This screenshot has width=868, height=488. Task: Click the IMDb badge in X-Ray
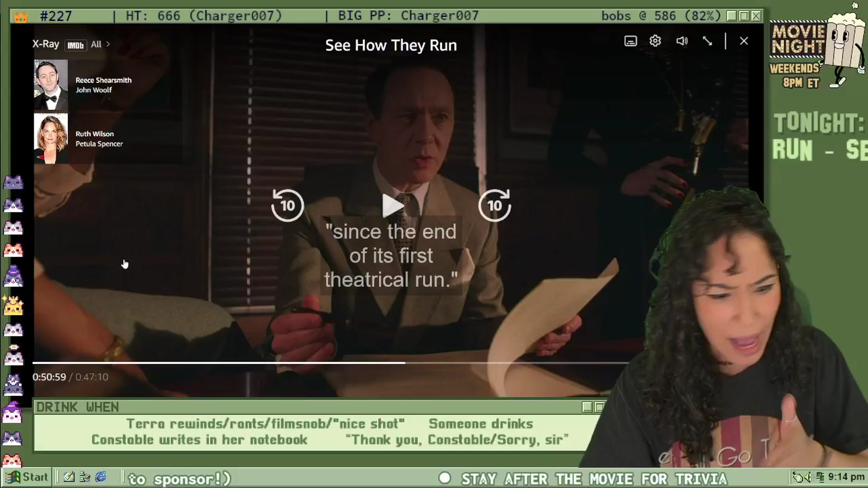coord(75,45)
